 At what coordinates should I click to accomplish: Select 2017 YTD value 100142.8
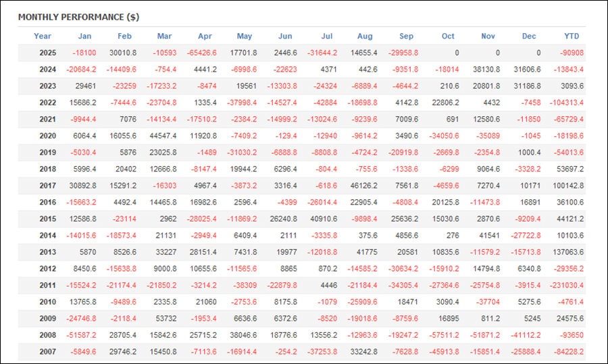click(x=567, y=186)
